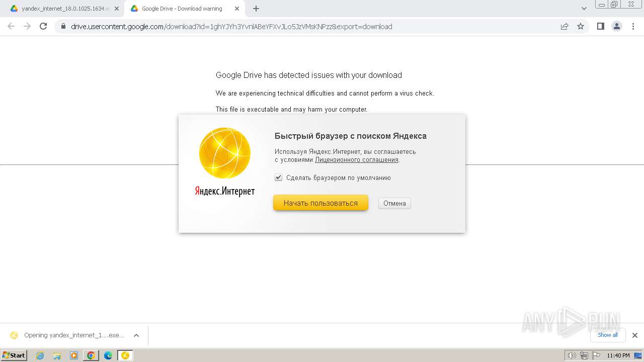The height and width of the screenshot is (362, 644).
Task: Open the Windows Start menu
Action: pyautogui.click(x=14, y=355)
